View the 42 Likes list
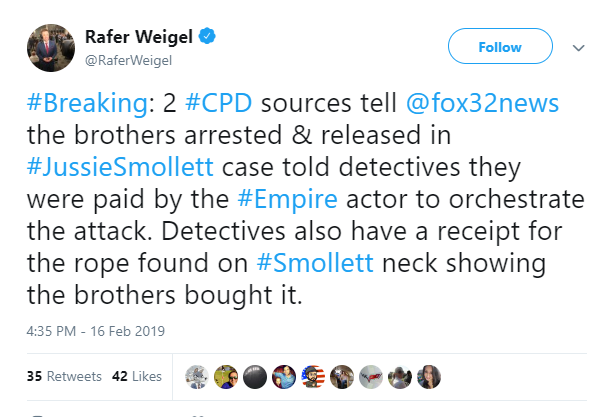This screenshot has height=417, width=610. (137, 376)
